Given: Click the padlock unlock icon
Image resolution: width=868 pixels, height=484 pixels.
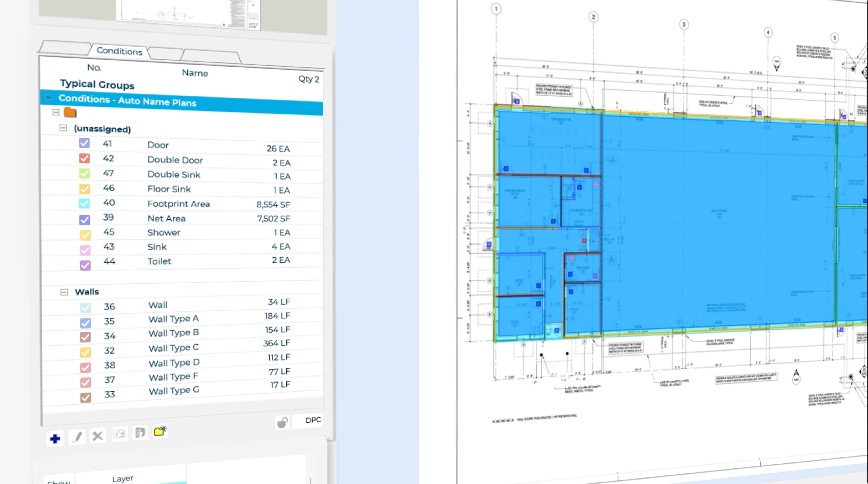Looking at the screenshot, I should point(282,423).
